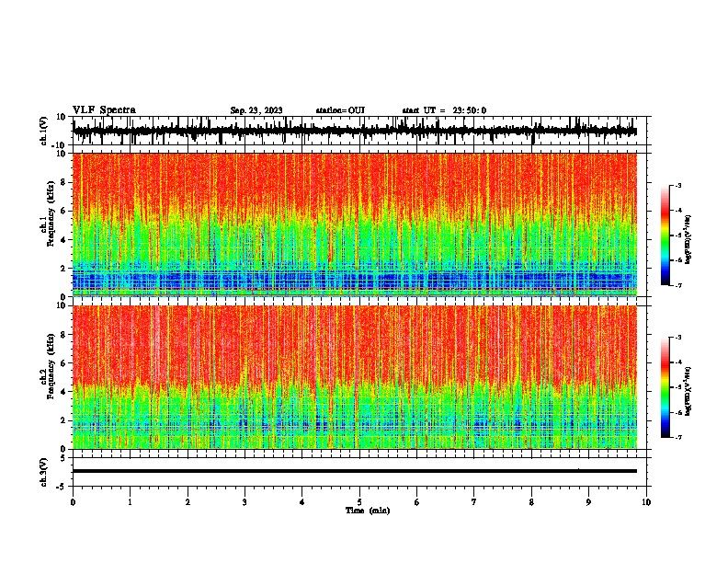This screenshot has height=563, width=728.
Task: Click the time axis tick label "8"
Action: (x=531, y=502)
